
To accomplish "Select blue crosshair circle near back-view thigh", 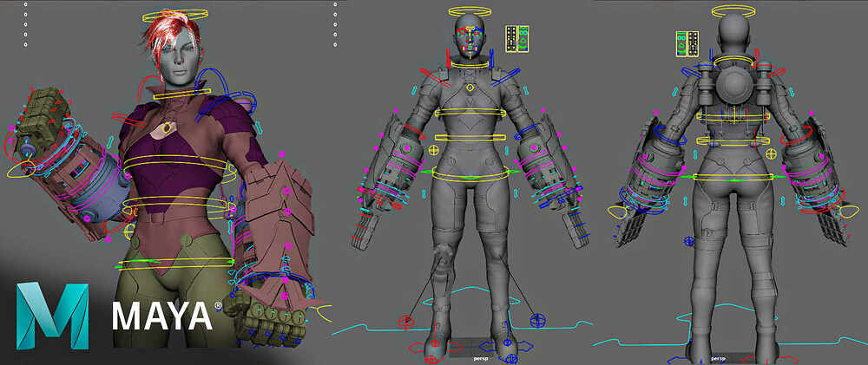I will click(689, 241).
